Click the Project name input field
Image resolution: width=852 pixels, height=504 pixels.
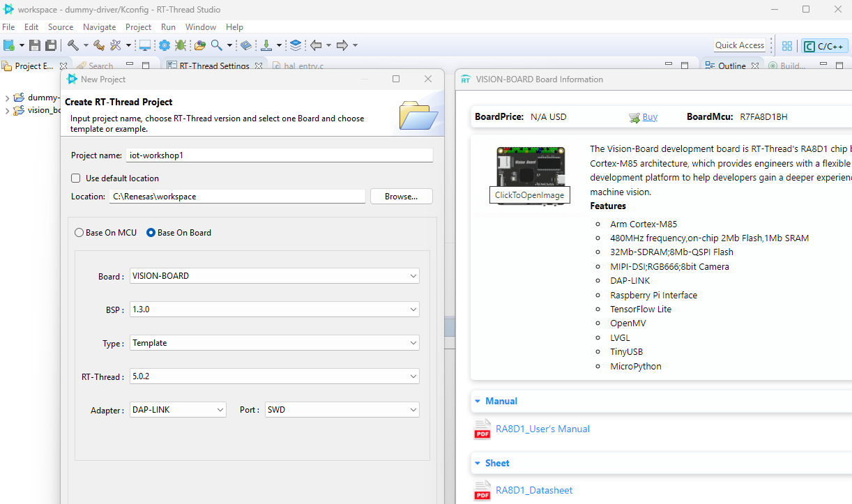[279, 155]
